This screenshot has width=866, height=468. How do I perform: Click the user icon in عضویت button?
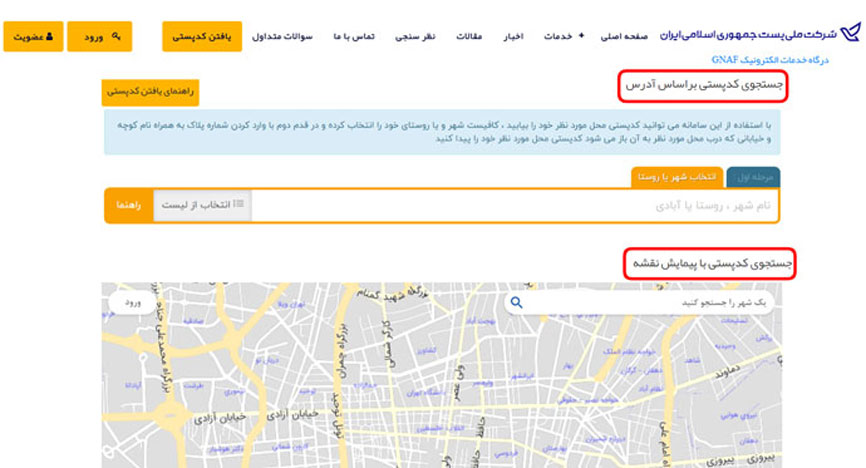pos(49,36)
